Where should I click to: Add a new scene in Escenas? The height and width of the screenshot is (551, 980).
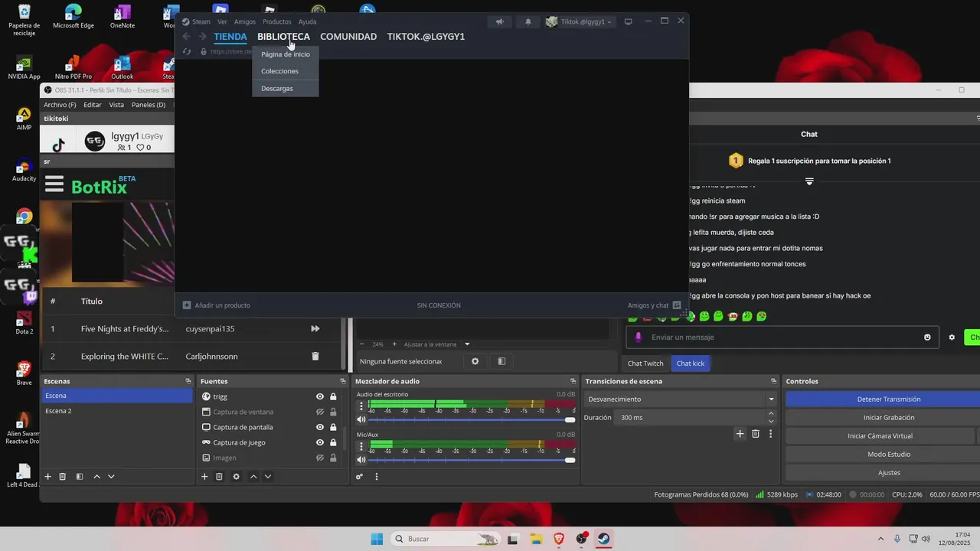click(x=47, y=476)
